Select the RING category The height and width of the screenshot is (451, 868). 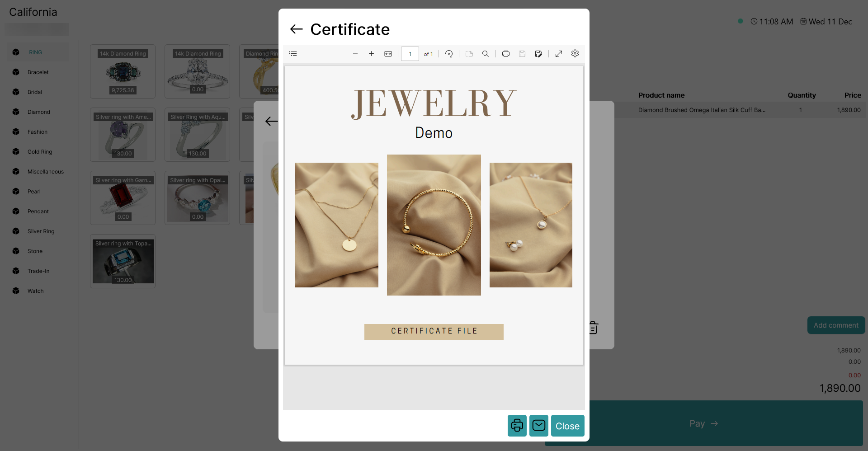[38, 52]
